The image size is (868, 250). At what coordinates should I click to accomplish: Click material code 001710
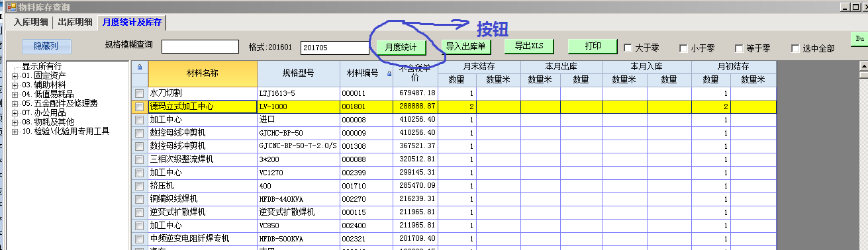[367, 186]
